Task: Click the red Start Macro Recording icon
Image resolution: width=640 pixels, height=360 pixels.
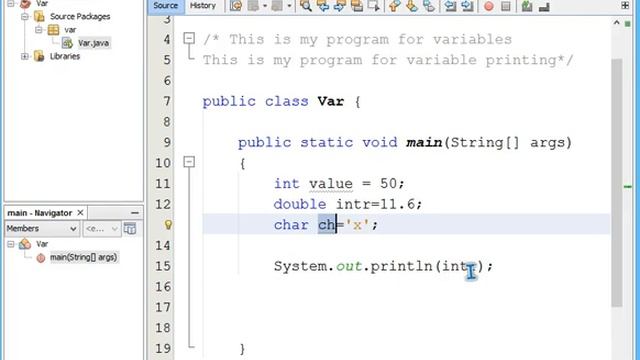Action: point(489,6)
